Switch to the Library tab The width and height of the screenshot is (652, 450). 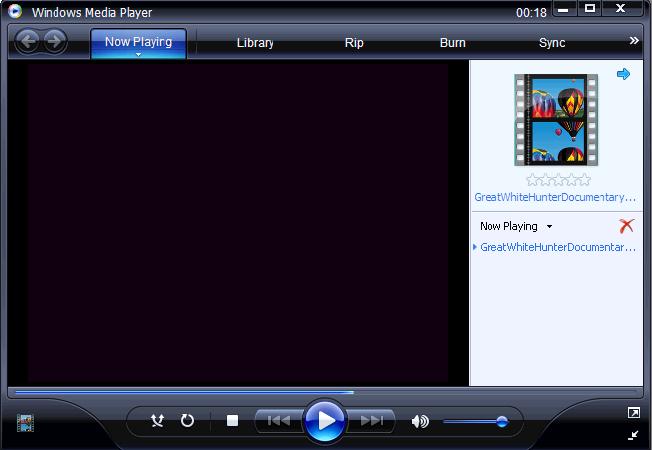pos(255,43)
